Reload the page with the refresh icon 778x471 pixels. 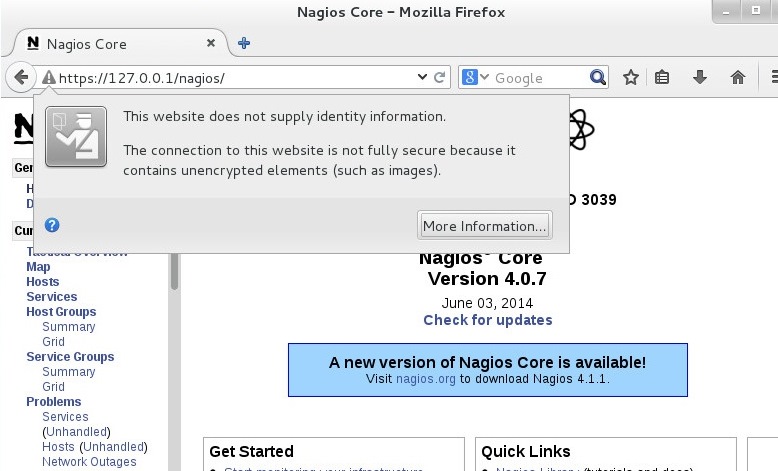point(440,77)
